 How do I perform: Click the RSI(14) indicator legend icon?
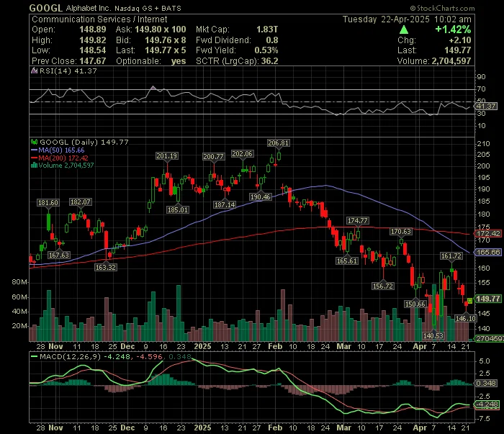[x=34, y=71]
